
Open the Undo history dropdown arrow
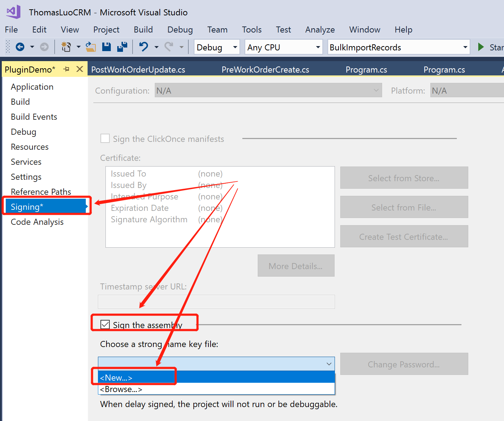(x=156, y=47)
